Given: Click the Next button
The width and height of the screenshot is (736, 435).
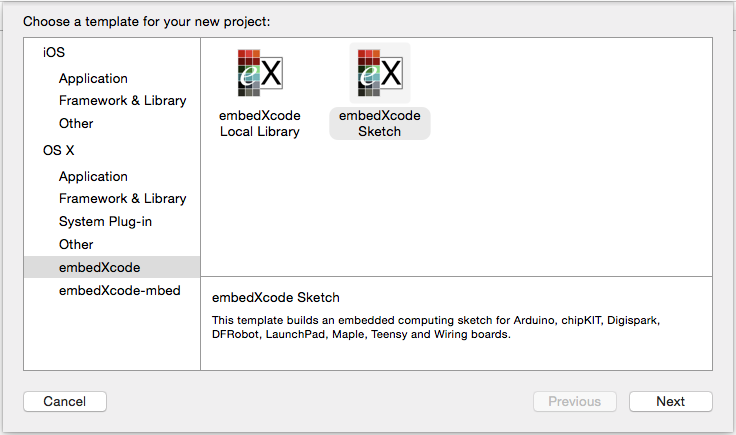Looking at the screenshot, I should pyautogui.click(x=671, y=402).
